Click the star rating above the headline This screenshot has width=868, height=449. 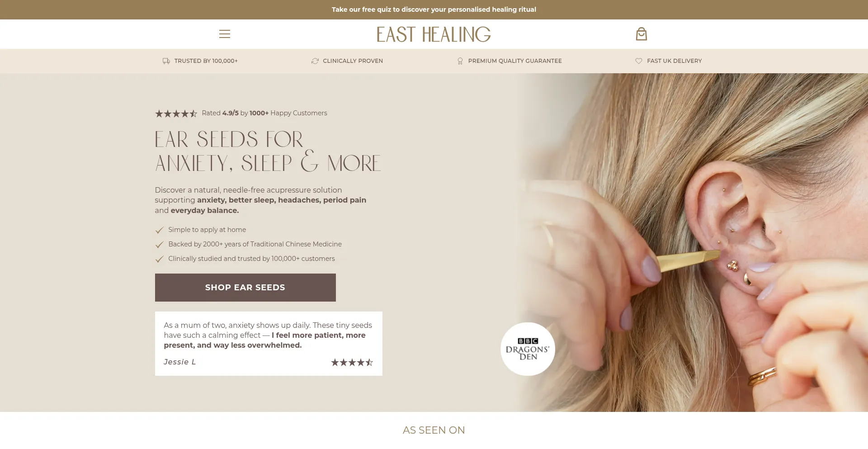pos(176,113)
